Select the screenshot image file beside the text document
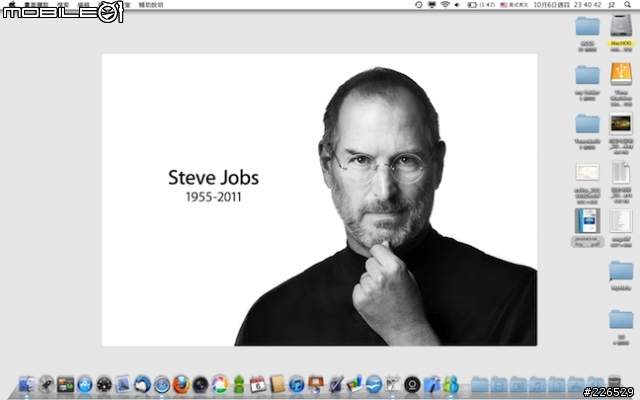The width and height of the screenshot is (640, 400). [587, 172]
